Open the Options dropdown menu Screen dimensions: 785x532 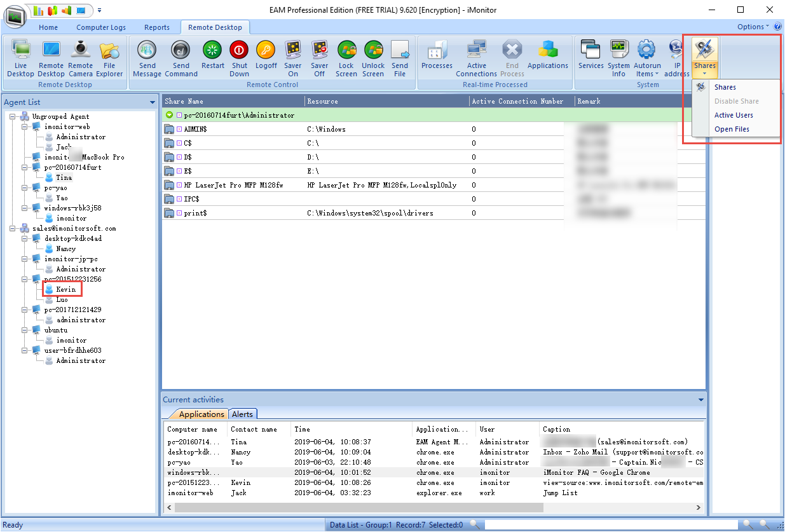point(753,27)
